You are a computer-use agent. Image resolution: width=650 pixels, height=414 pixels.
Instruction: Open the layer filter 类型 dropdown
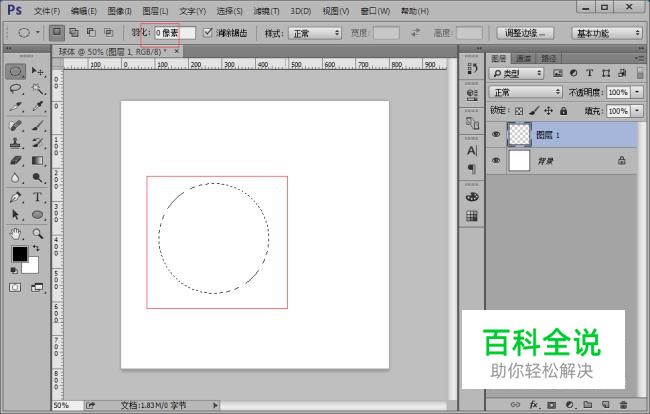[517, 73]
